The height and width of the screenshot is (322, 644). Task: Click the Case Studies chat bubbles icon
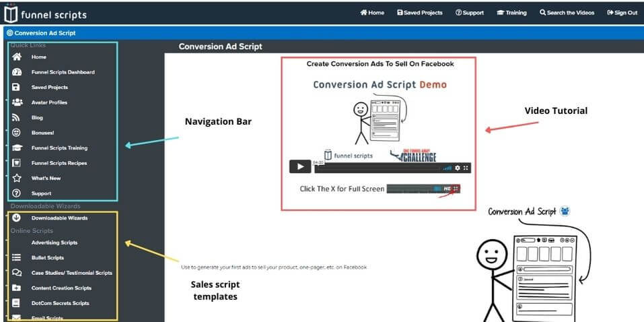tap(17, 273)
